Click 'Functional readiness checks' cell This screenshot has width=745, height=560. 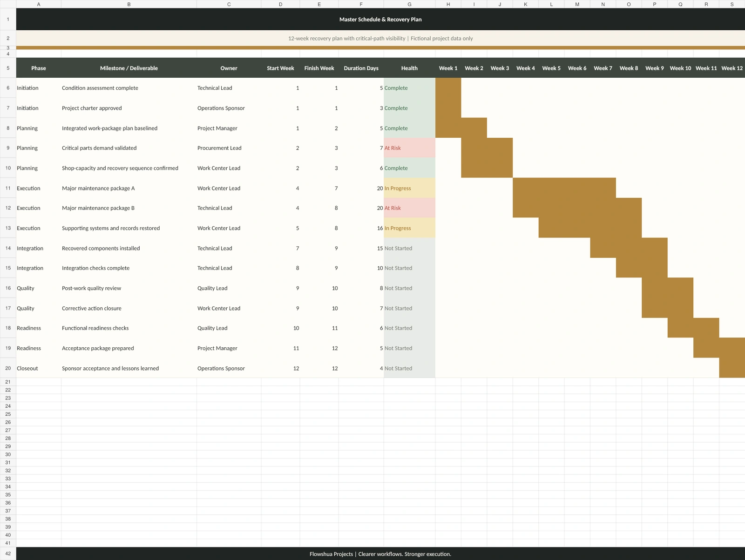pos(129,328)
